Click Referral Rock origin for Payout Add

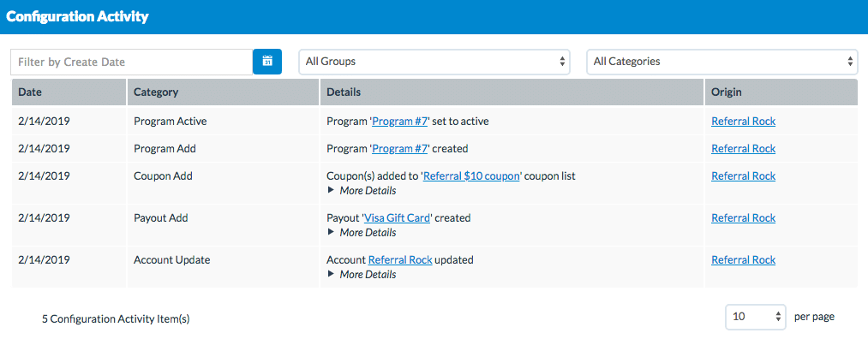744,218
